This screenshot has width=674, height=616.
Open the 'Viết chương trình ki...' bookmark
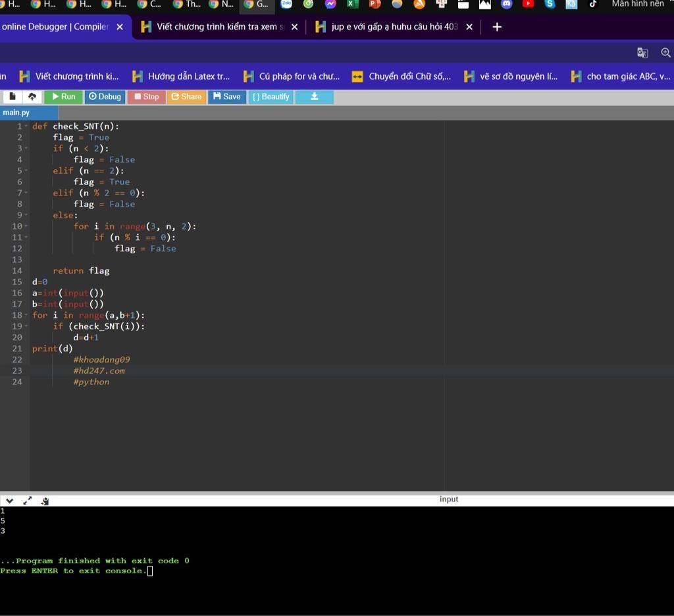point(69,76)
